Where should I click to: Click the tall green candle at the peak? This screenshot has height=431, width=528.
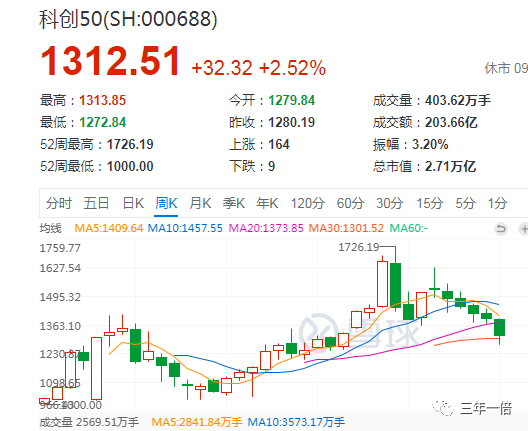395,285
